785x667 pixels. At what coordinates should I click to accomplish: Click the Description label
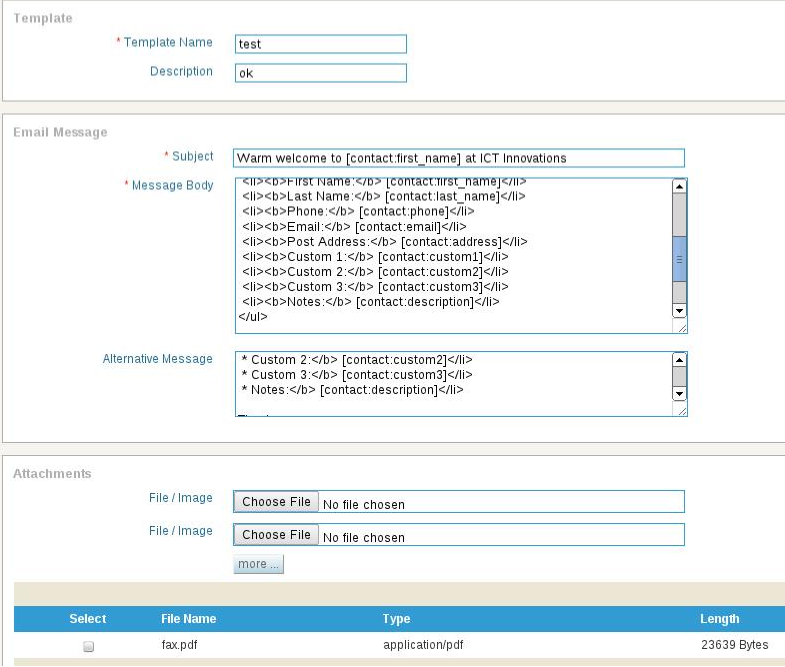point(181,71)
